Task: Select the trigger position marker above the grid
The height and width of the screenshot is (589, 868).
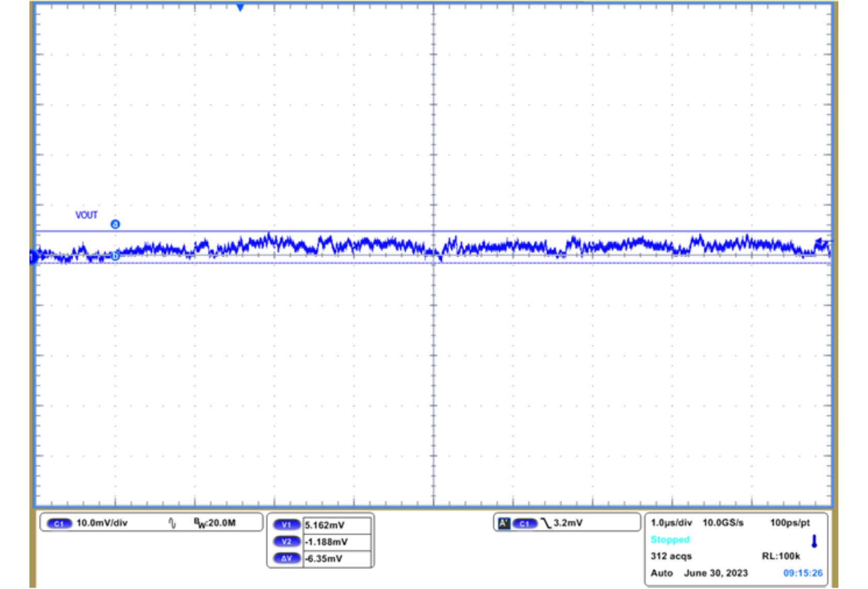Action: pos(240,6)
